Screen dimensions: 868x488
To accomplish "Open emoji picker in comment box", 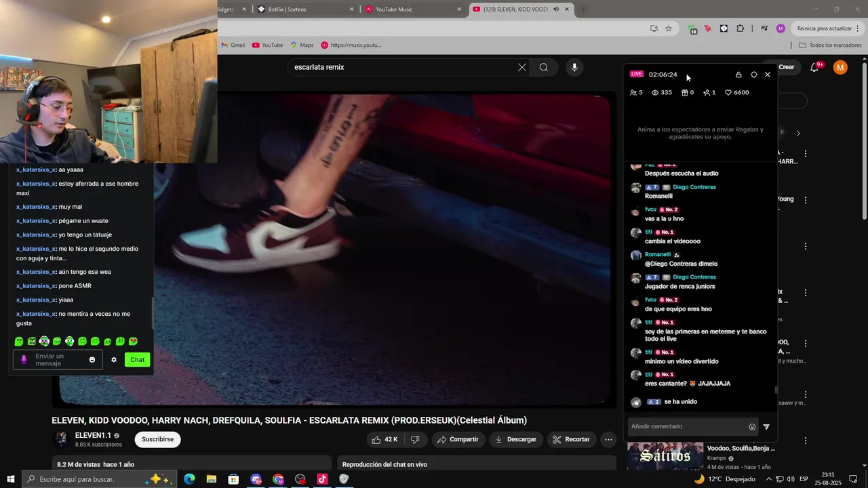I will (x=752, y=426).
